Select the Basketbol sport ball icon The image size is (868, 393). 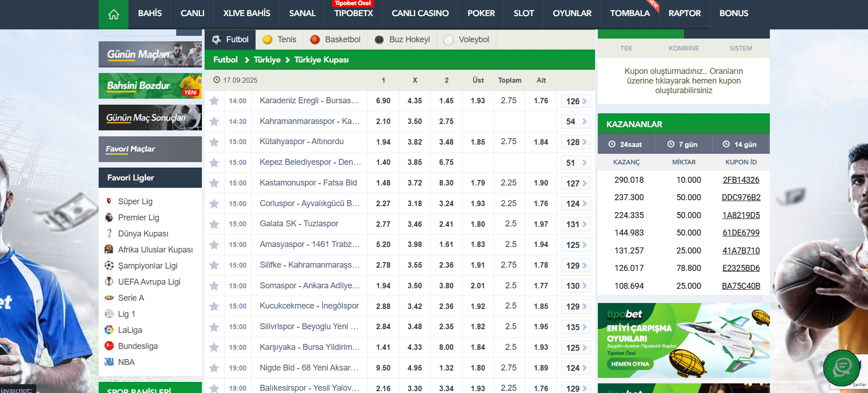[315, 40]
